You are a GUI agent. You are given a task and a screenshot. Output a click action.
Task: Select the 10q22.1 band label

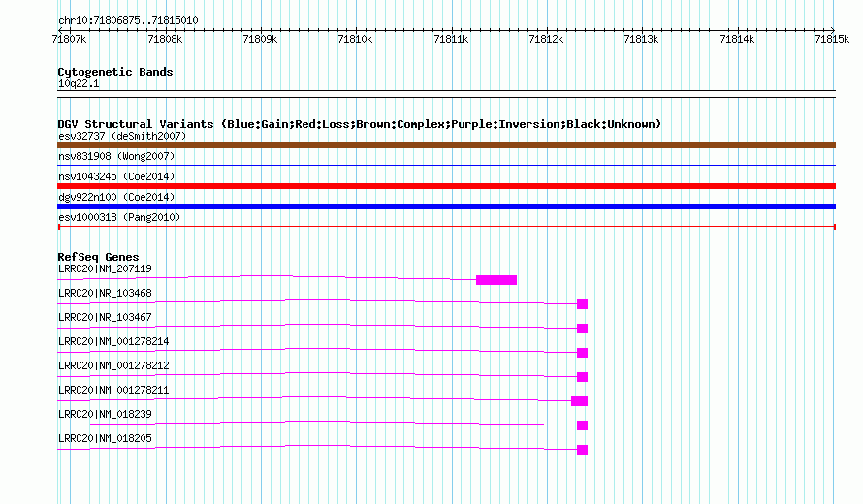coord(79,83)
